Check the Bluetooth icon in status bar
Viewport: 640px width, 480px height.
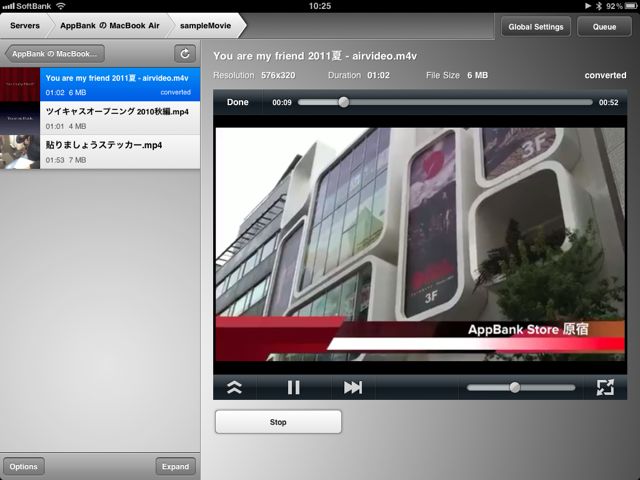[599, 6]
